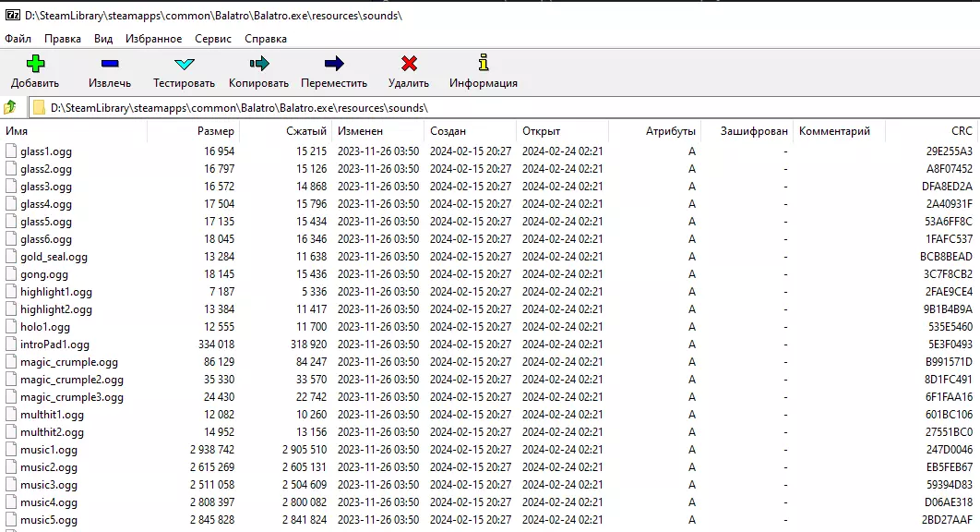Select file icon of holo1.ogg
This screenshot has height=532, width=980.
[11, 326]
